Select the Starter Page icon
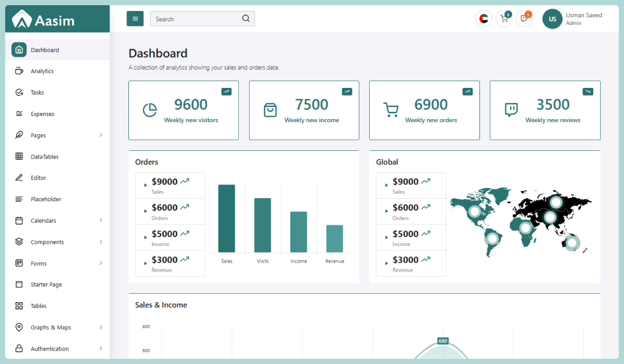The height and width of the screenshot is (364, 624). coord(18,284)
